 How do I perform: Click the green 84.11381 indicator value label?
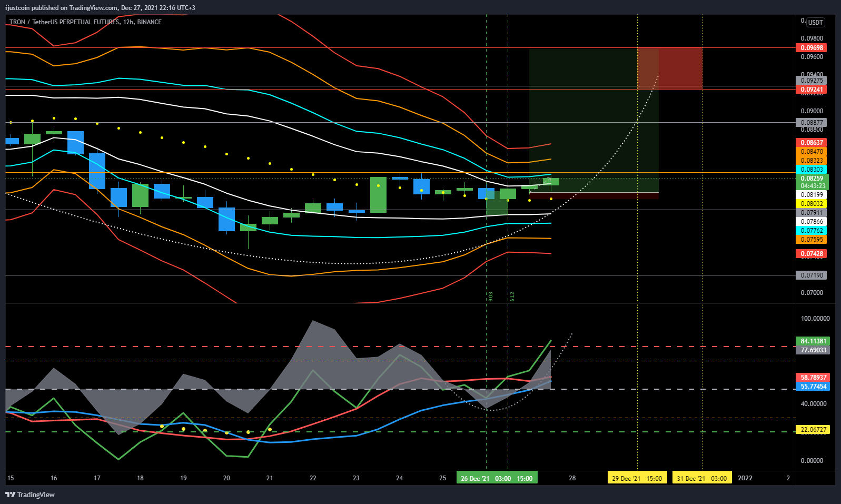coord(814,341)
